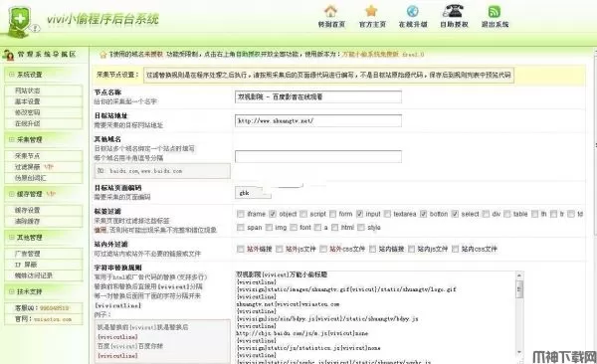Open the gbk page encoding dropdown

pyautogui.click(x=253, y=193)
